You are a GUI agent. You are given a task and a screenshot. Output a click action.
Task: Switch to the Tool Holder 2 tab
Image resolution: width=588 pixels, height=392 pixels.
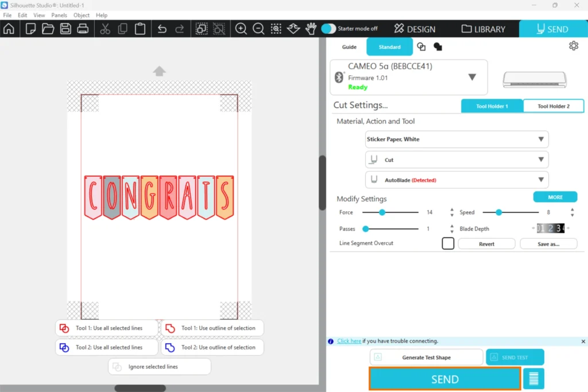[x=554, y=106]
